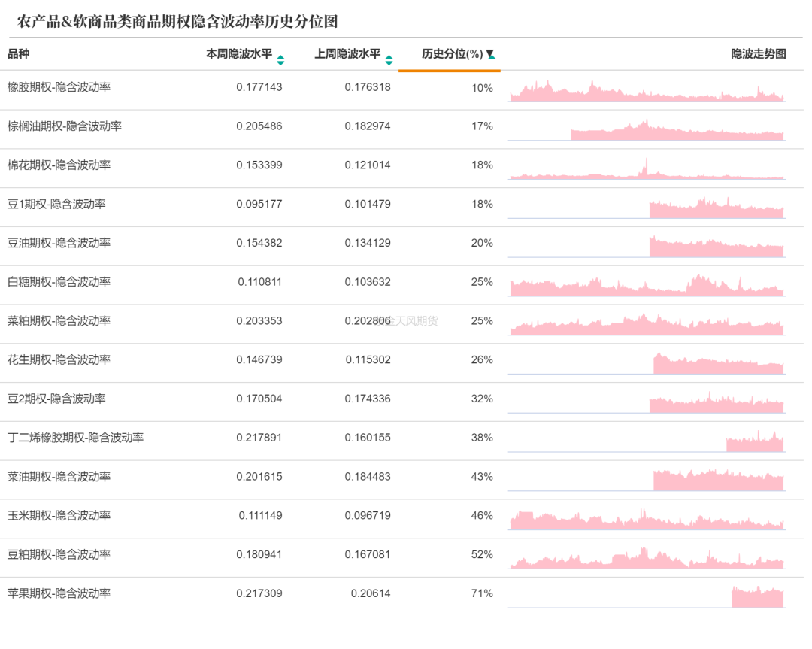Viewport: 812px width, 649px height.
Task: Click the value 0.217891 for 丁二烯橡胶期权
Action: point(259,438)
